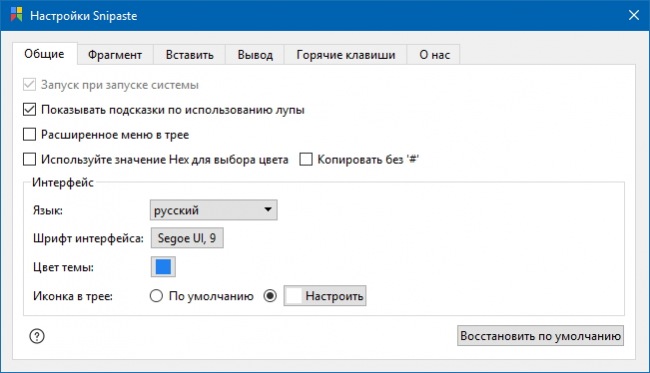The width and height of the screenshot is (650, 373).
Task: Click the Цвет темы: label
Action: click(x=63, y=267)
